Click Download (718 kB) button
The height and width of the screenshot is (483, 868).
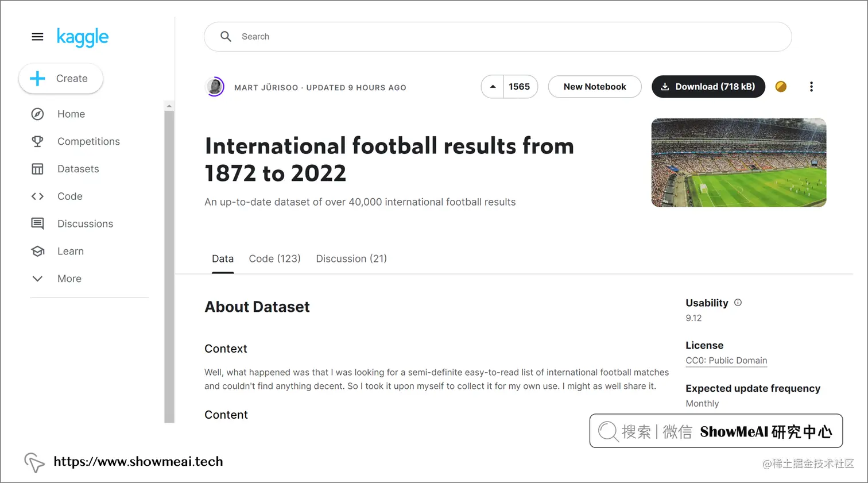[708, 87]
